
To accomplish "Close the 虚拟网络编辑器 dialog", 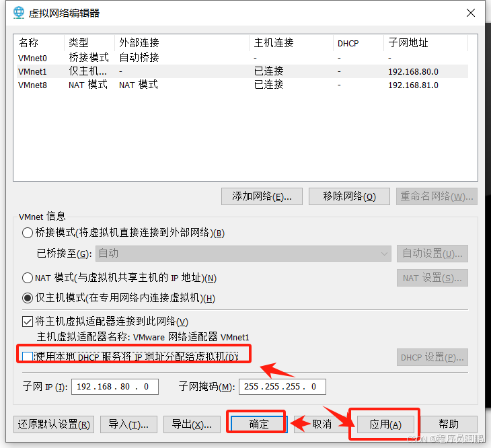I will [470, 13].
